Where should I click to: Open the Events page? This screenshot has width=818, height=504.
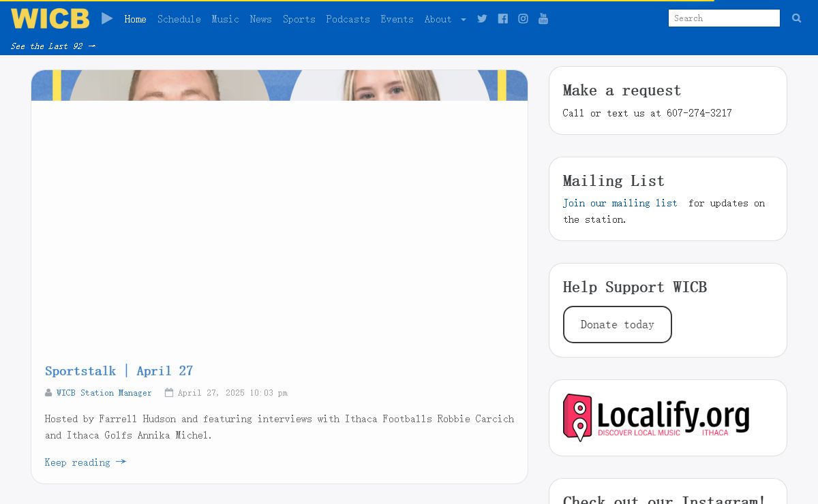397,19
